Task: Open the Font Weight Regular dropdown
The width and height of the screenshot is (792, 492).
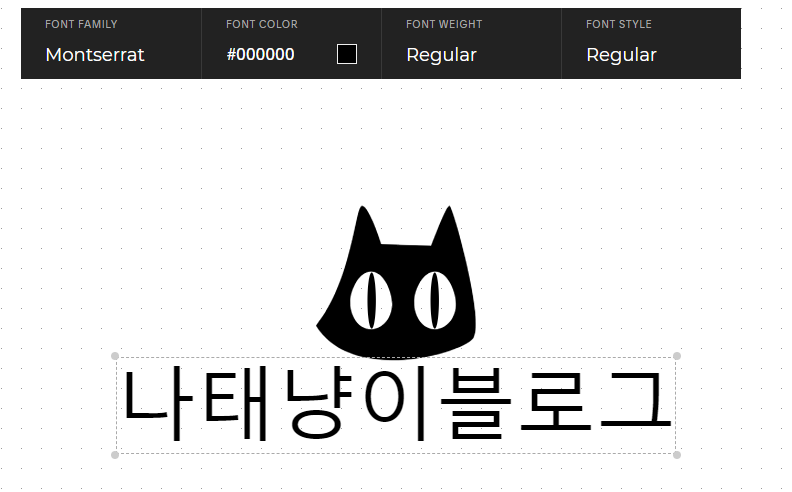Action: point(471,43)
